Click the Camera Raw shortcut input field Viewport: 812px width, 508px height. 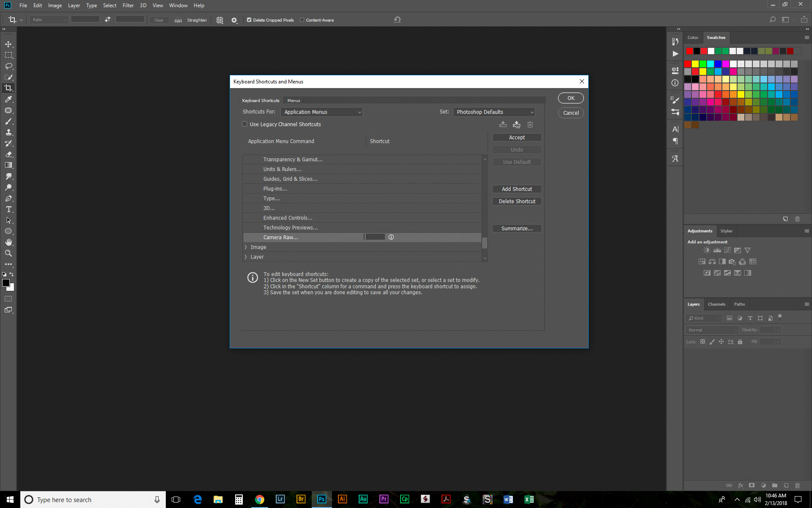click(x=375, y=237)
